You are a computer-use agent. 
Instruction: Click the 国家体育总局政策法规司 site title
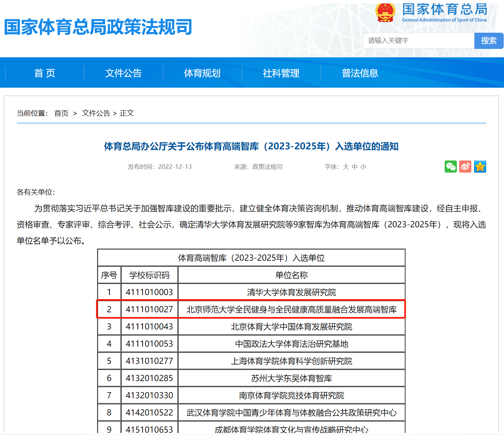[98, 27]
